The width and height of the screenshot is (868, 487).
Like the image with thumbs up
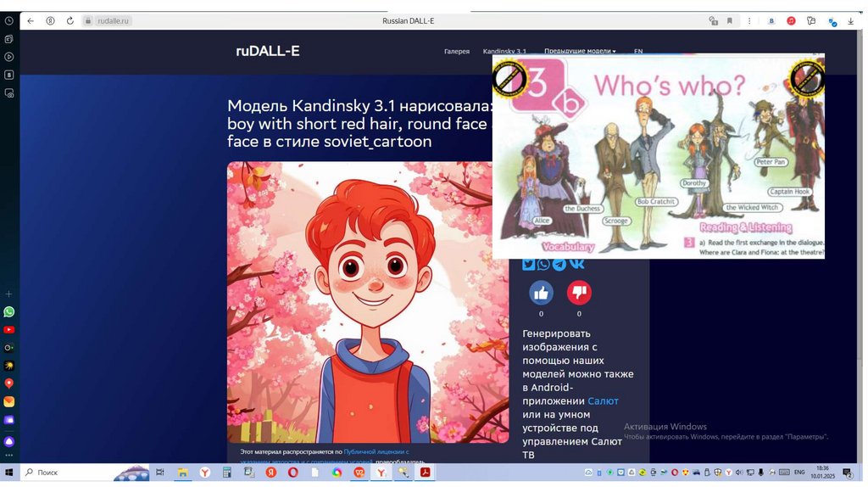click(541, 293)
